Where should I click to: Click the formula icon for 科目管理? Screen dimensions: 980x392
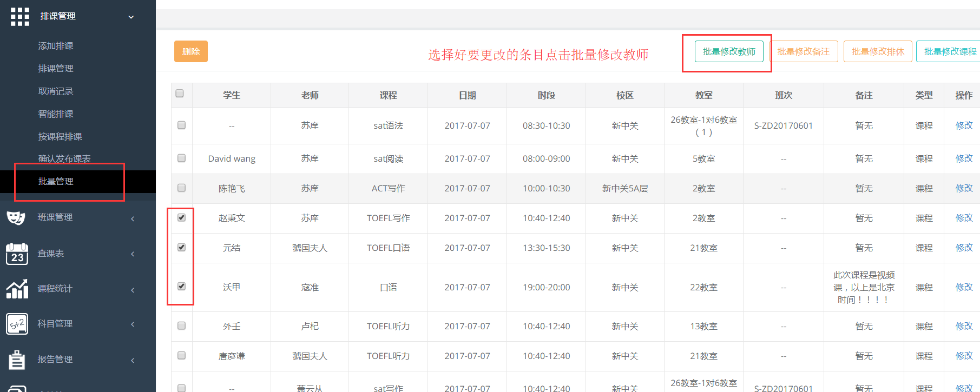point(17,324)
